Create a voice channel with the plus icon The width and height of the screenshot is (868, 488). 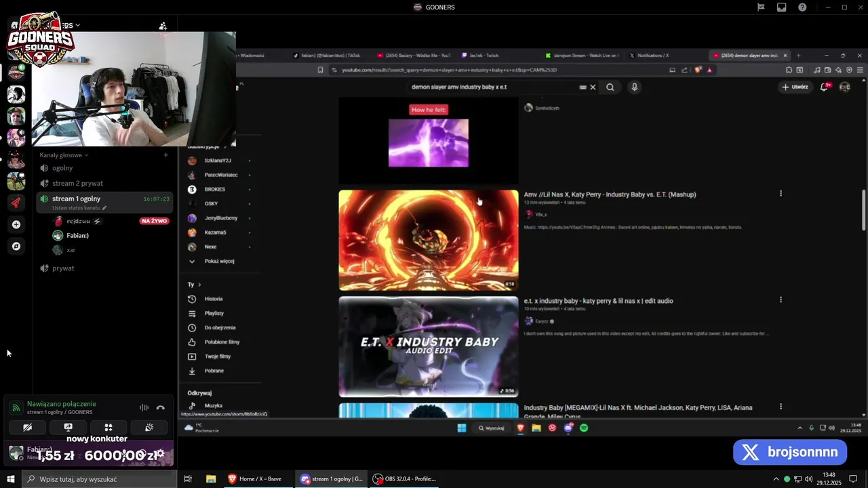click(165, 155)
